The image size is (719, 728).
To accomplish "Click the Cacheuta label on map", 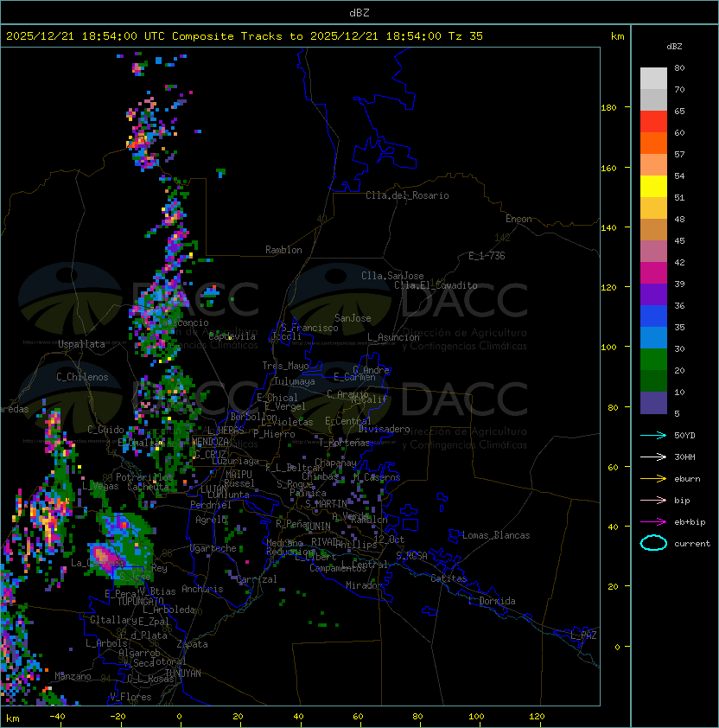I will [148, 487].
